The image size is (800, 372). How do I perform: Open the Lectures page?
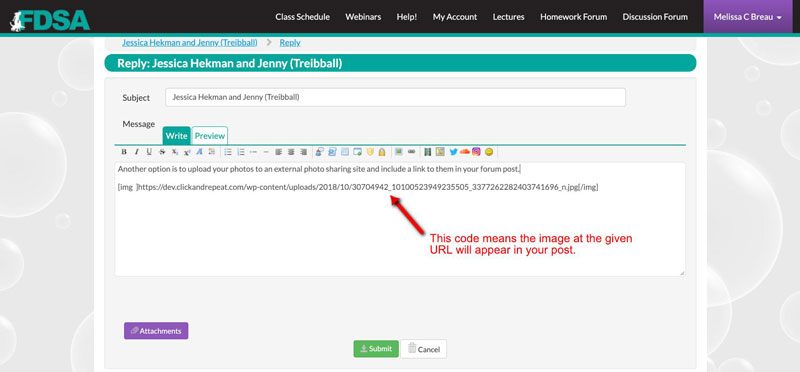click(508, 17)
